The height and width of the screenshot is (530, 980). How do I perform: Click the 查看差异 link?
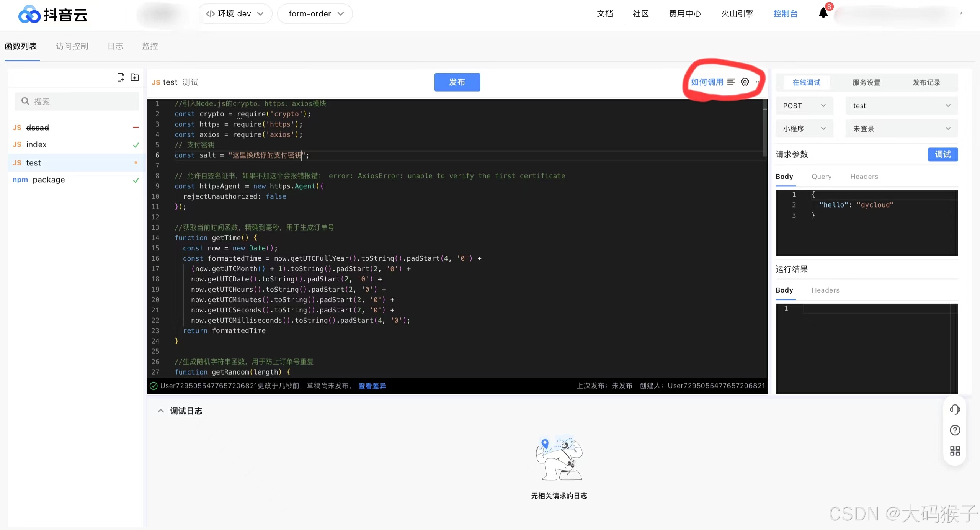372,386
